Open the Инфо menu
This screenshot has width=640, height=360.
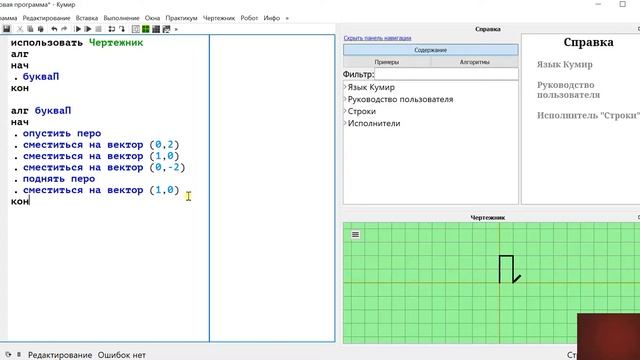tap(271, 18)
